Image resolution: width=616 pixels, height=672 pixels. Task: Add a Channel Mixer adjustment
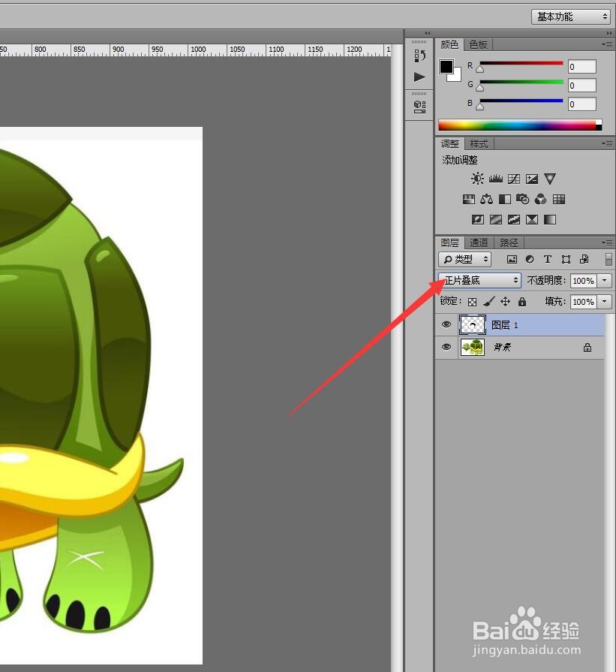click(541, 199)
